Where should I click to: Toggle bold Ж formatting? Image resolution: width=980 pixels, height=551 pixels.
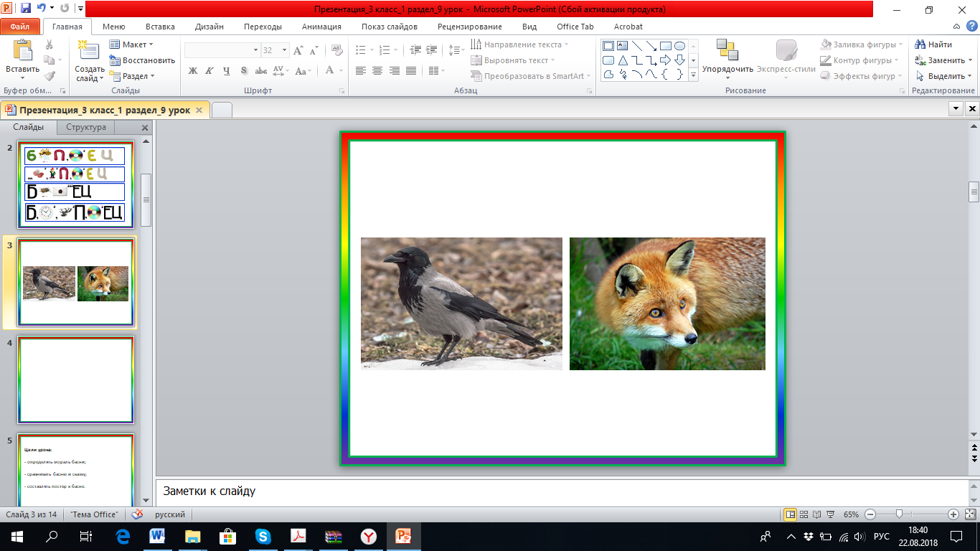192,71
